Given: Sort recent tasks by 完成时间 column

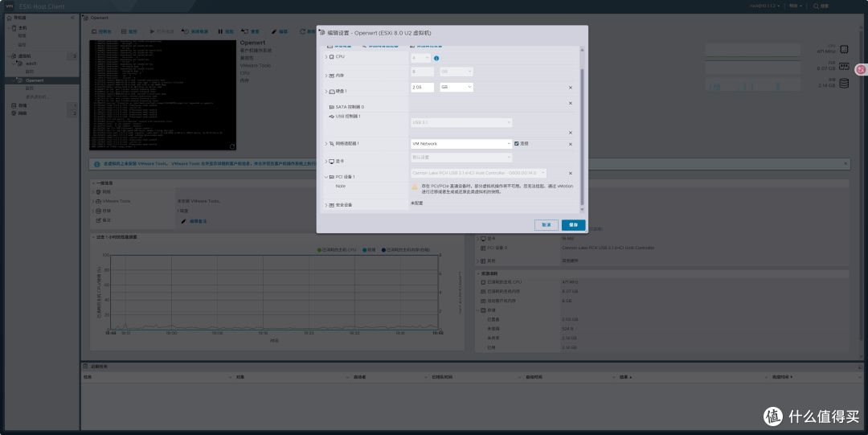Looking at the screenshot, I should (782, 377).
